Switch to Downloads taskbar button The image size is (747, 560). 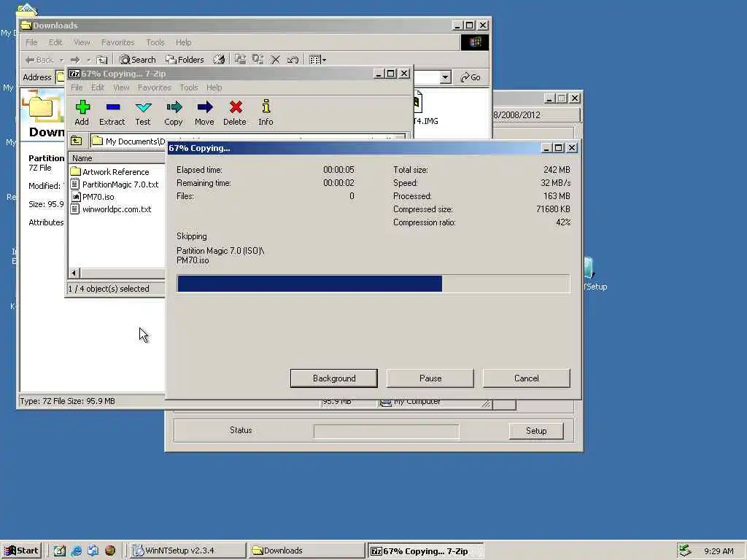[x=307, y=551]
